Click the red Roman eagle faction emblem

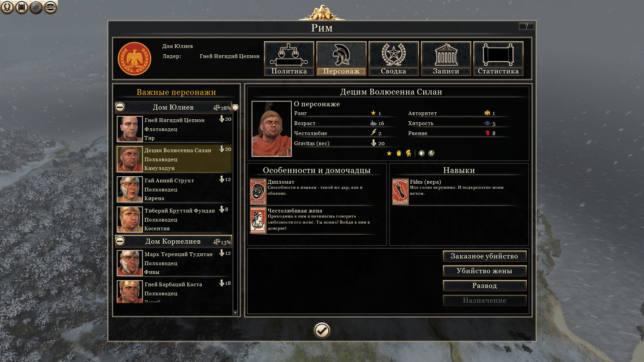(135, 59)
